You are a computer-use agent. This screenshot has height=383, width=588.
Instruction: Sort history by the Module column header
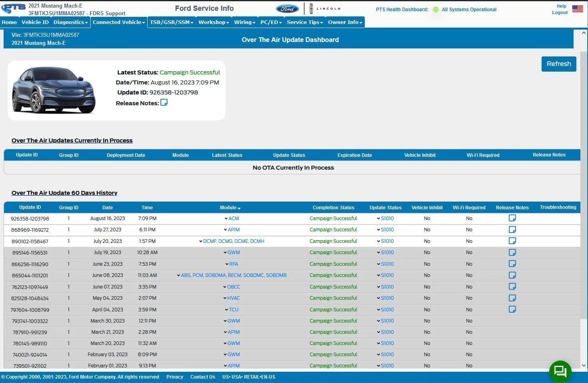230,208
